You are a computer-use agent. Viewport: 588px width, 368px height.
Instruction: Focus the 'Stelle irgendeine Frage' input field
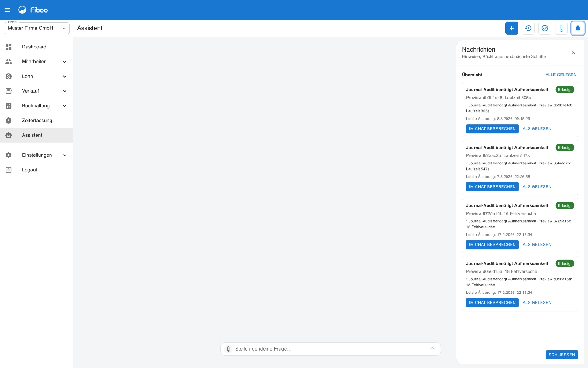330,349
